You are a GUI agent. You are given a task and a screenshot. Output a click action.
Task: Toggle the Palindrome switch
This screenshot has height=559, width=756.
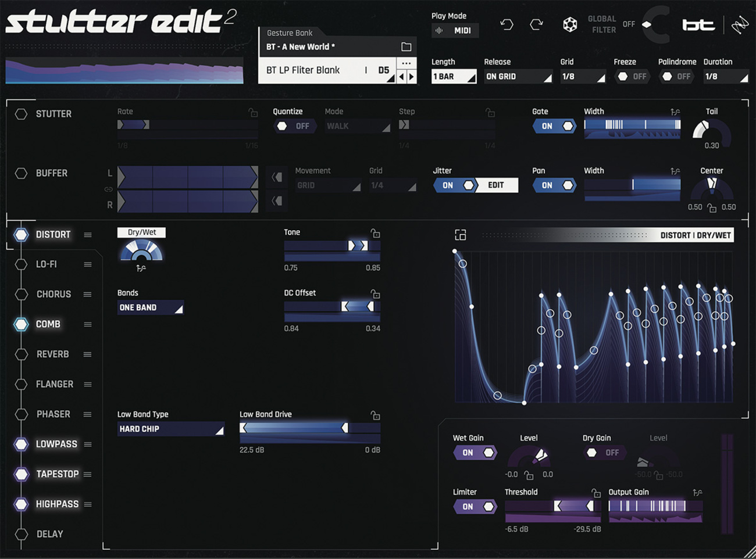tap(676, 77)
